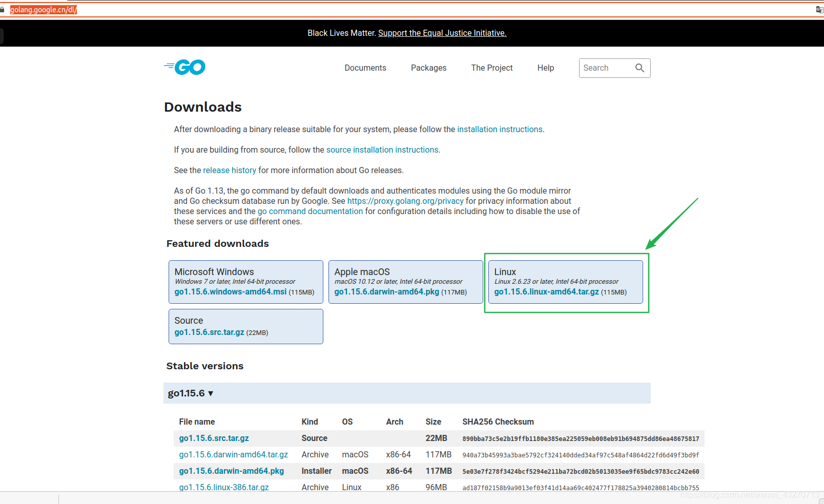Click the Go logo icon
This screenshot has width=824, height=504.
pos(184,67)
